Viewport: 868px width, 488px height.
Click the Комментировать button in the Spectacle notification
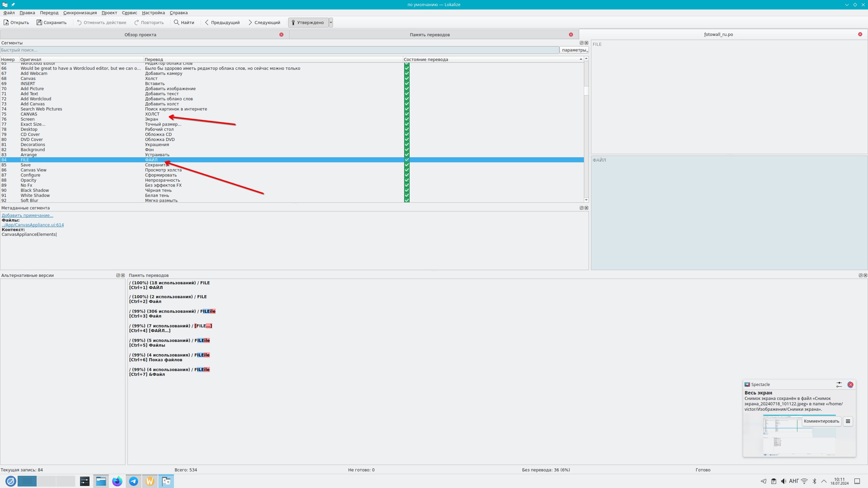821,421
